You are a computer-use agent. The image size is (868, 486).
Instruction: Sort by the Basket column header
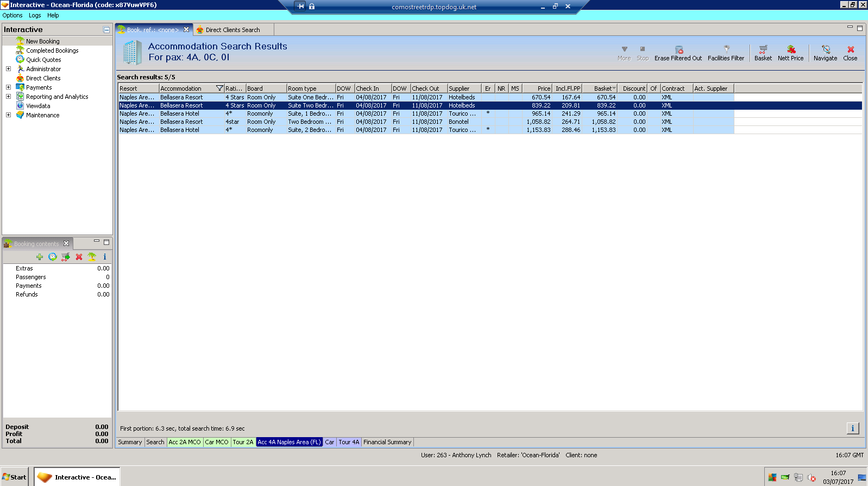(x=601, y=89)
